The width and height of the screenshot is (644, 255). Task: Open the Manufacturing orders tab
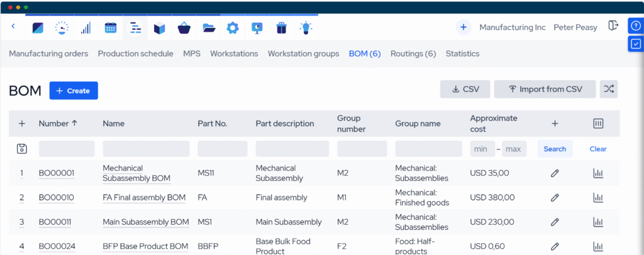click(48, 54)
